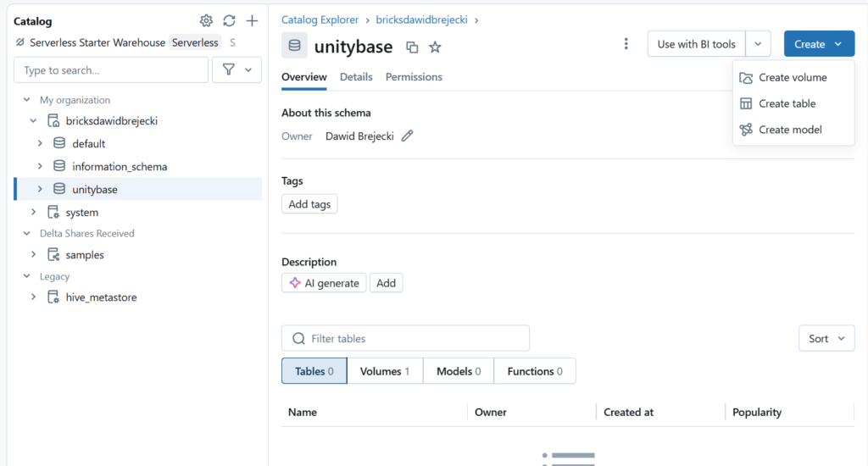Generate description with AI generate

click(324, 283)
